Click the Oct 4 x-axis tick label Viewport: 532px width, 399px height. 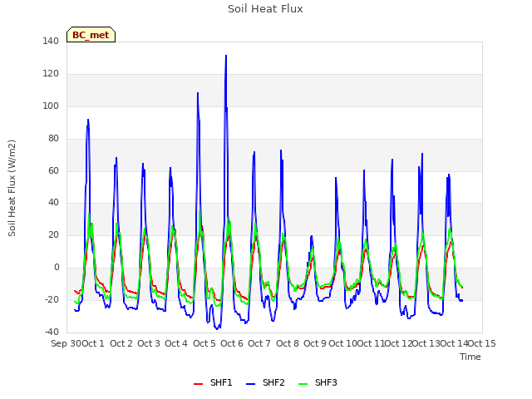click(x=176, y=343)
